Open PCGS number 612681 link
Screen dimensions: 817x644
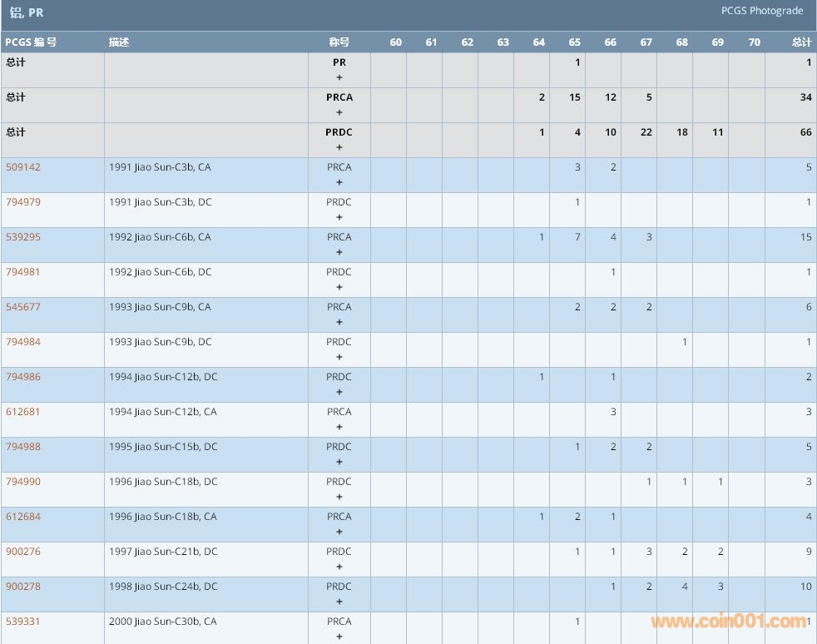point(23,412)
